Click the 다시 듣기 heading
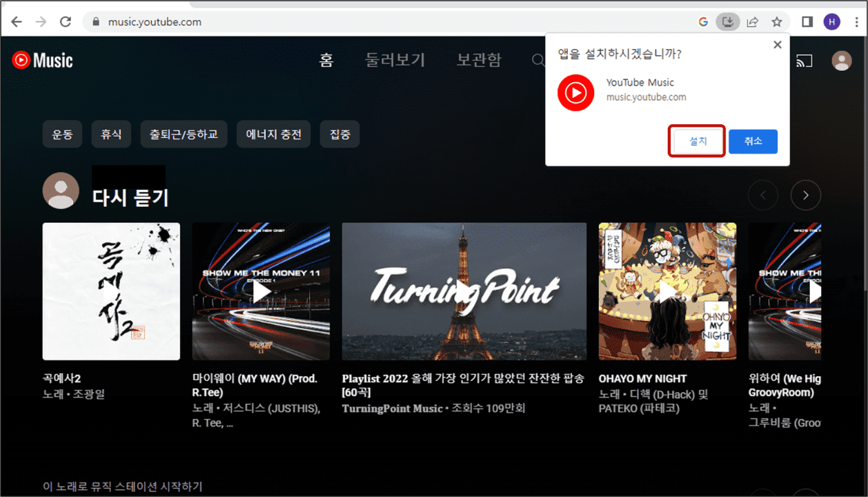868x497 pixels. [x=130, y=198]
